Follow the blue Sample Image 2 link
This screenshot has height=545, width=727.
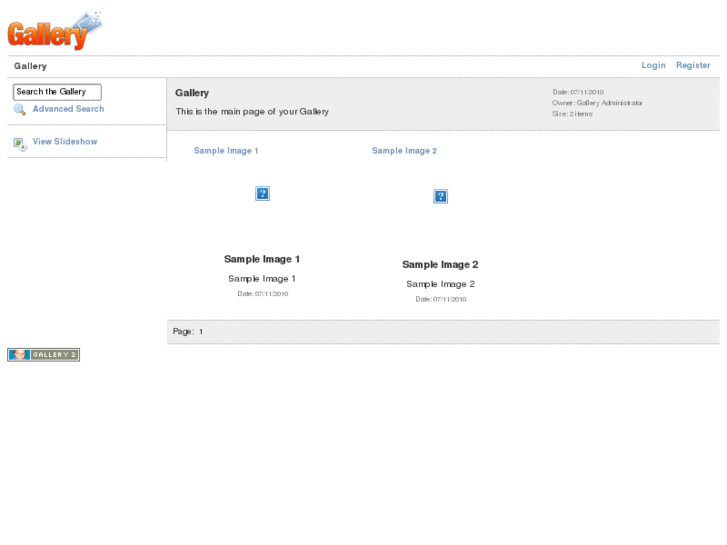click(404, 151)
